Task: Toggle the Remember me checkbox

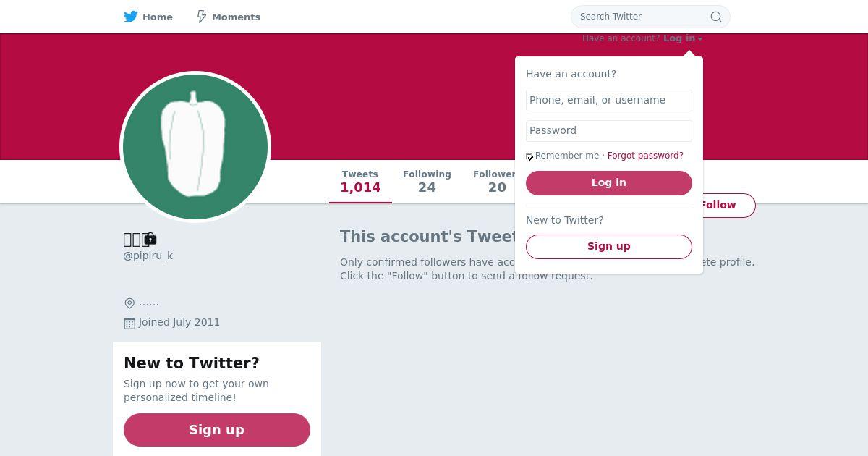Action: pos(529,156)
